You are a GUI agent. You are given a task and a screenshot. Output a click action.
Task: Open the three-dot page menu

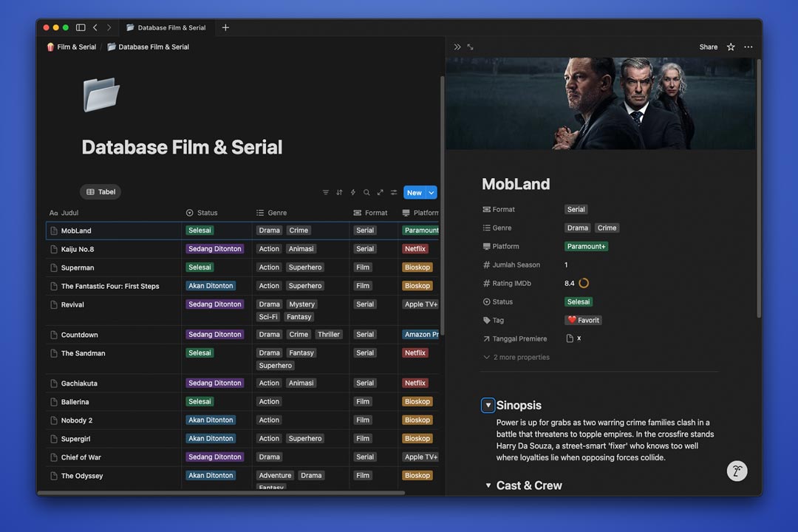pos(748,47)
